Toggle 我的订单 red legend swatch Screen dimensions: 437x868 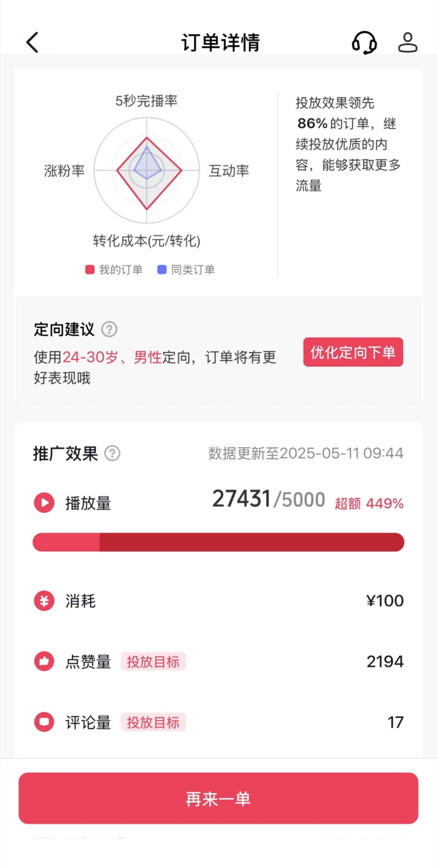[x=90, y=270]
